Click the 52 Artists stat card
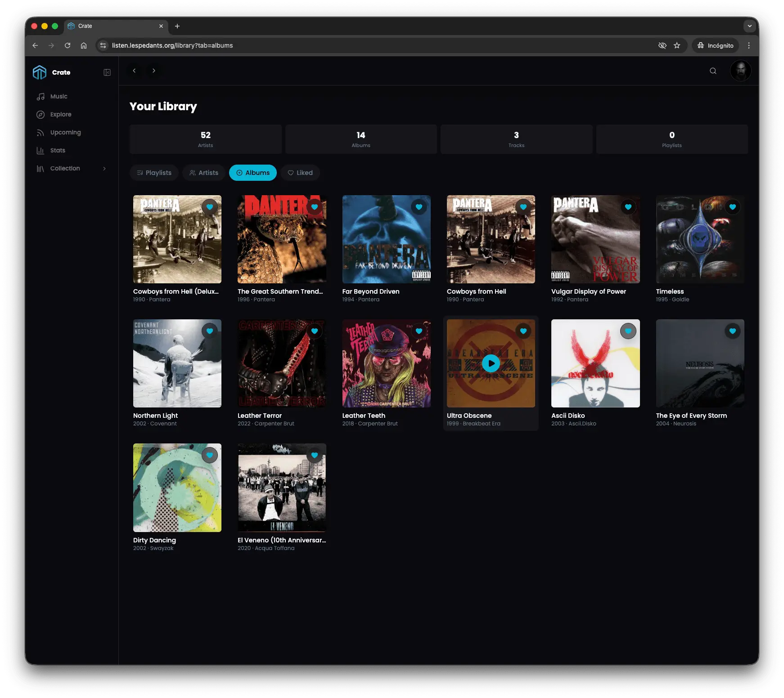Screen dimensions: 784x698 206,139
